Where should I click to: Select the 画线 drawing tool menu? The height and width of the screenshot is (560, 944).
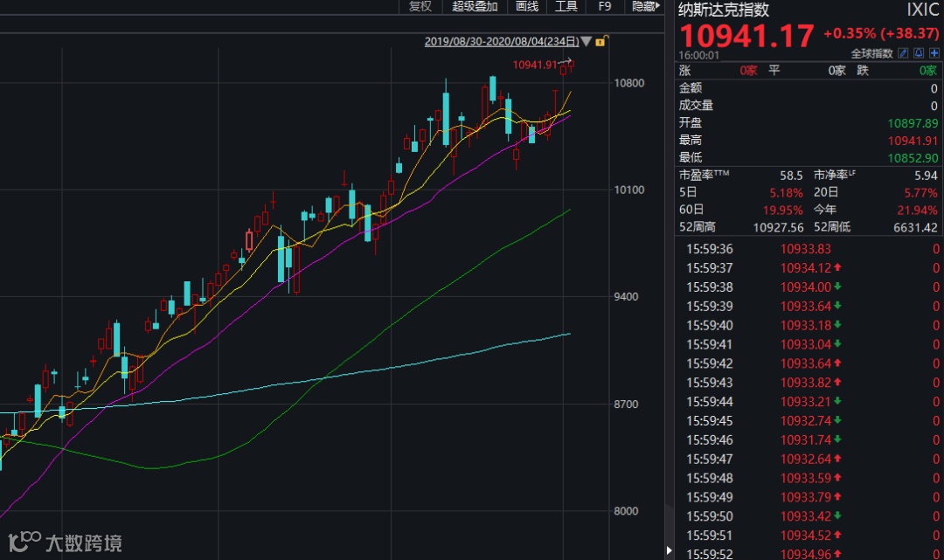527,6
